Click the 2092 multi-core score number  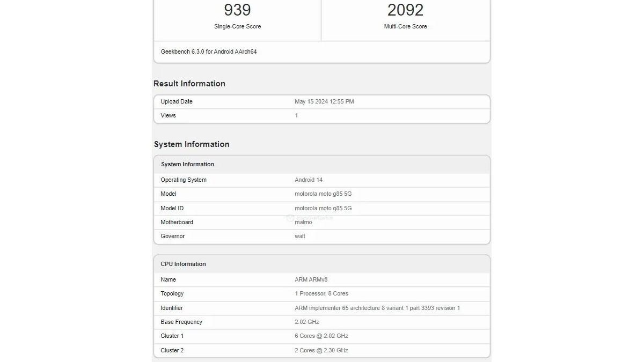(405, 10)
